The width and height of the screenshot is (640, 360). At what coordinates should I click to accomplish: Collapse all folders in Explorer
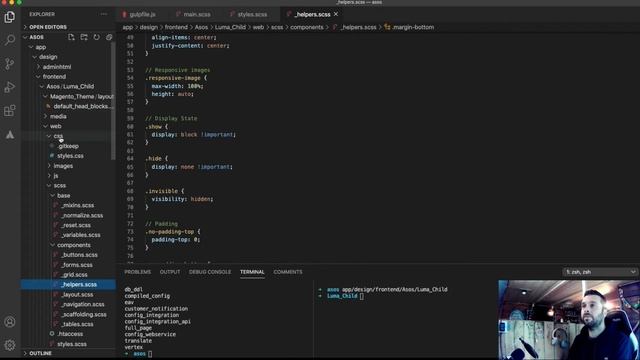[x=109, y=37]
